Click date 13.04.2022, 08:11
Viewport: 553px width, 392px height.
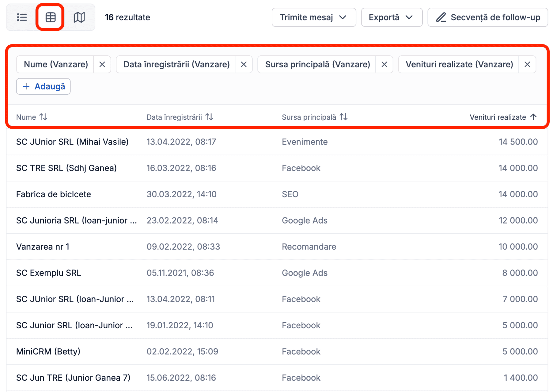tap(181, 299)
